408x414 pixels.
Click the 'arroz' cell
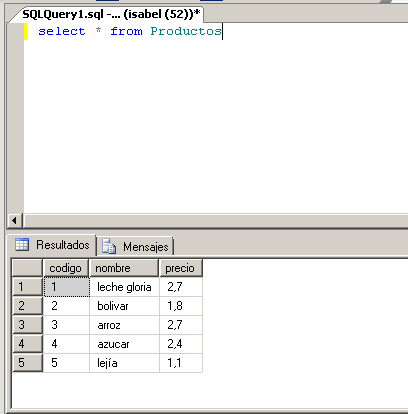tap(125, 325)
